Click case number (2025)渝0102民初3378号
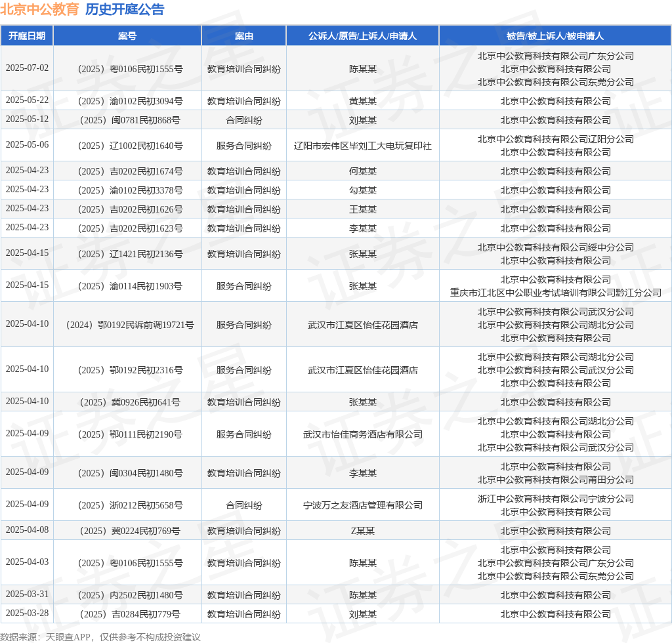The image size is (672, 643). (x=131, y=190)
